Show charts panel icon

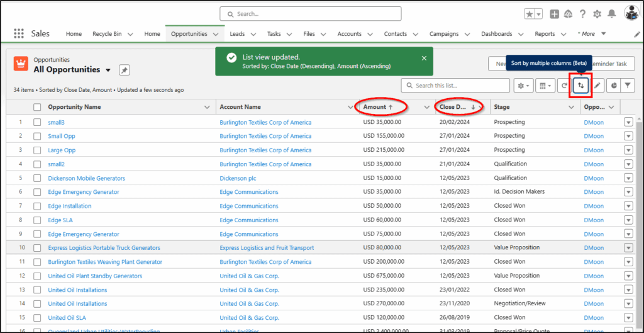[614, 86]
